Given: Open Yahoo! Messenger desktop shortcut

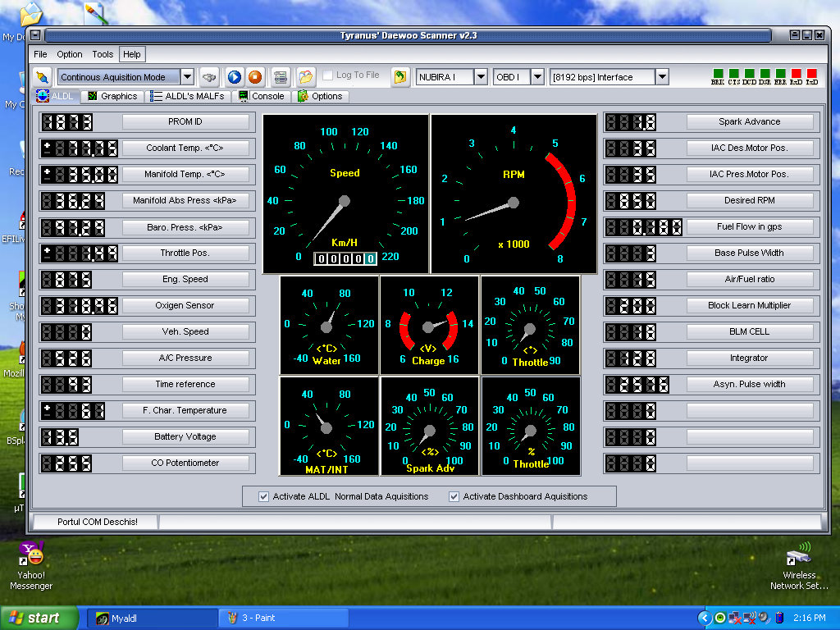Looking at the screenshot, I should (x=31, y=566).
